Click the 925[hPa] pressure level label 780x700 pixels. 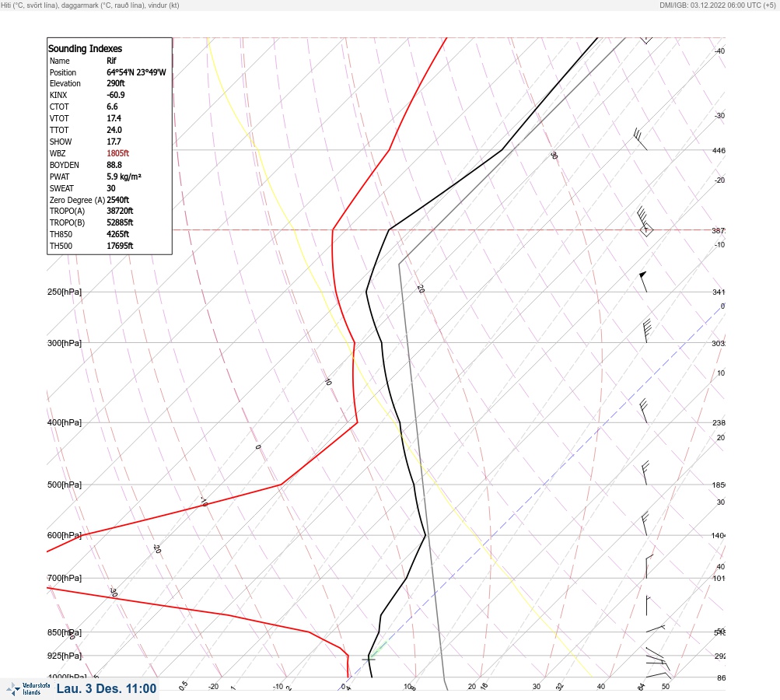click(x=65, y=656)
